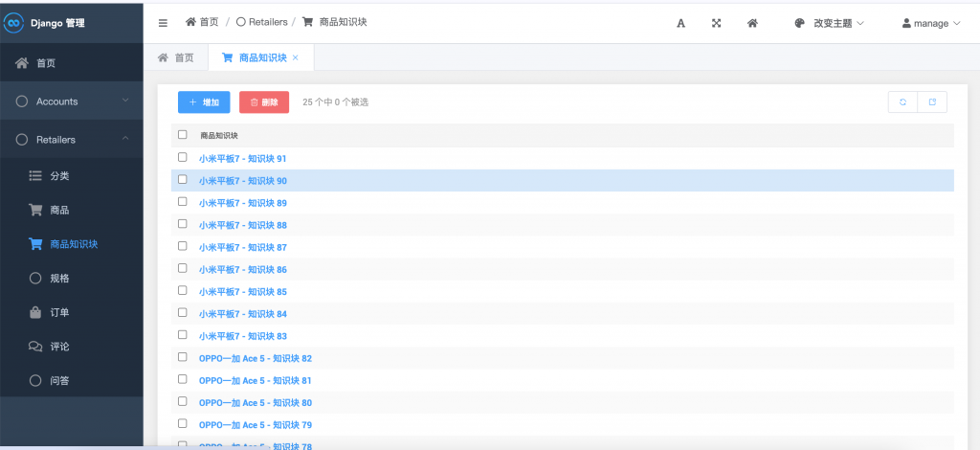The width and height of the screenshot is (980, 450).
Task: Click 首页 in the breadcrumb
Action: pos(210,22)
